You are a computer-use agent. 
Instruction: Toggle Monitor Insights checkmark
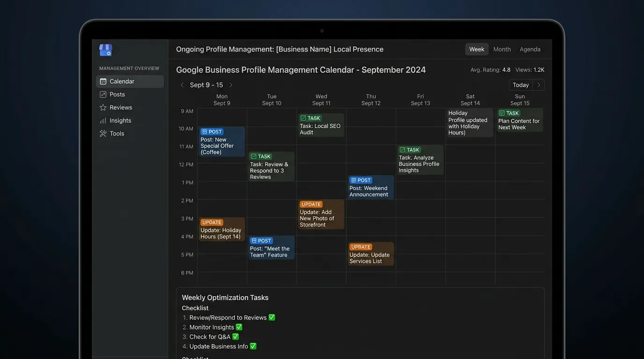pyautogui.click(x=239, y=327)
